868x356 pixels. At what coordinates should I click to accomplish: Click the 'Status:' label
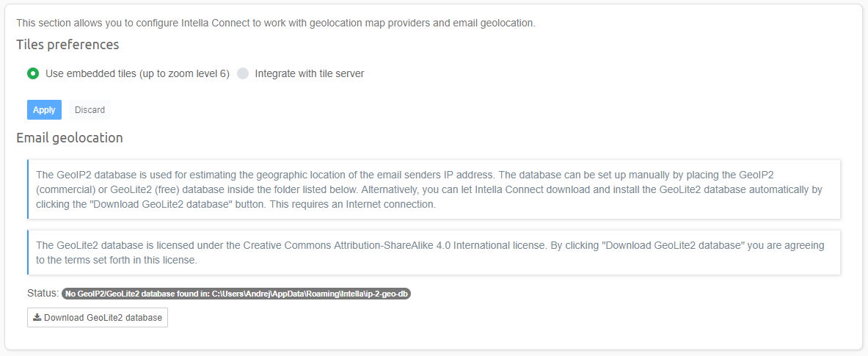click(x=43, y=294)
